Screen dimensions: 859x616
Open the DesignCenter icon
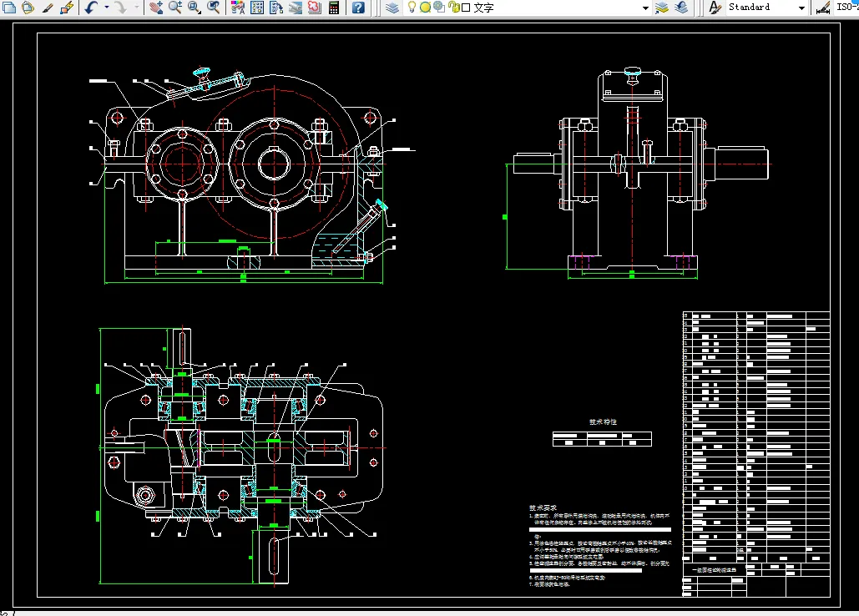[x=256, y=8]
